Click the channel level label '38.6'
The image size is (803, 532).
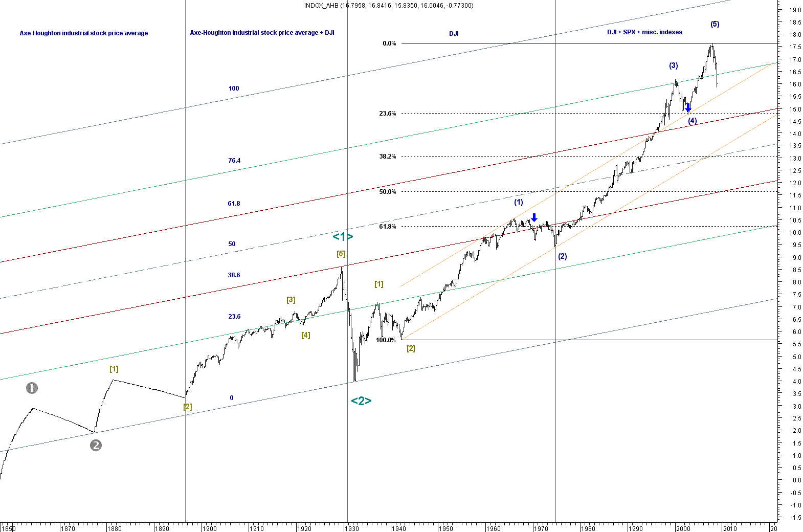(234, 275)
